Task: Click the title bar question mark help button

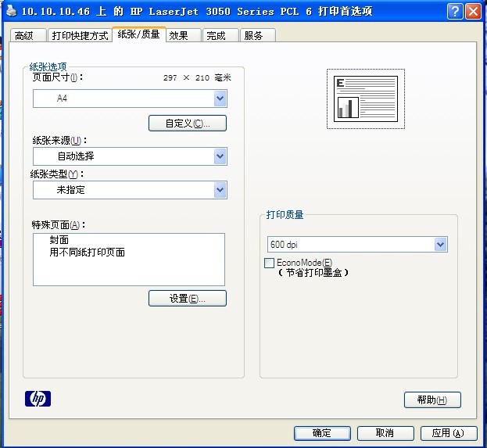Action: coord(455,12)
